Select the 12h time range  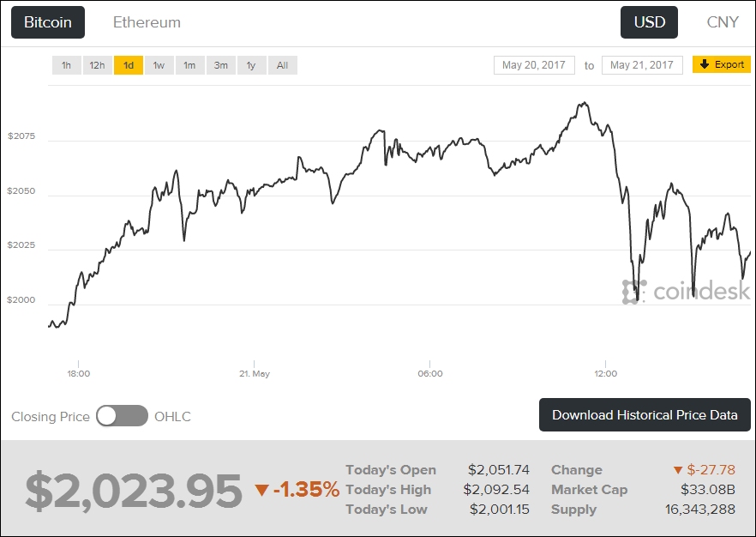pos(97,65)
